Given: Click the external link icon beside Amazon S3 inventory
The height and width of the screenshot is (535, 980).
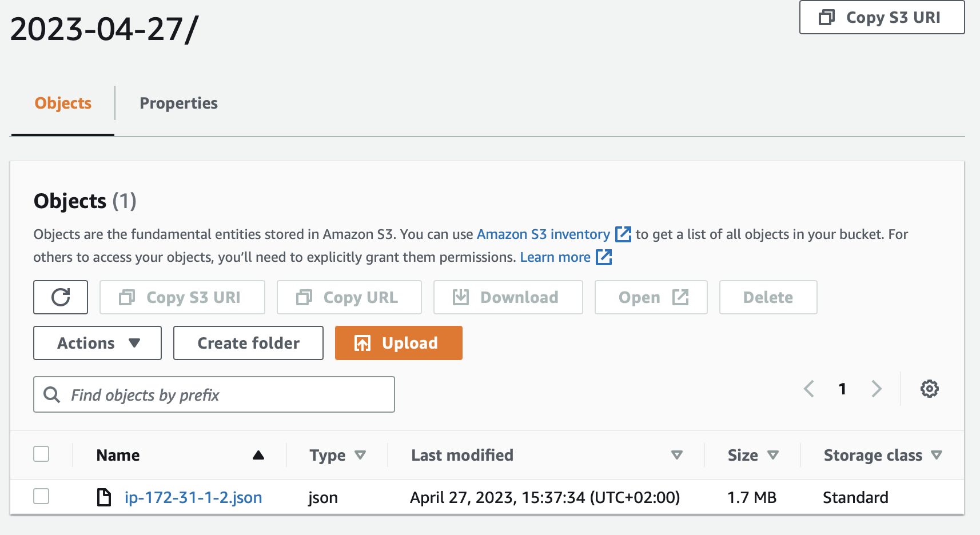Looking at the screenshot, I should (x=623, y=234).
